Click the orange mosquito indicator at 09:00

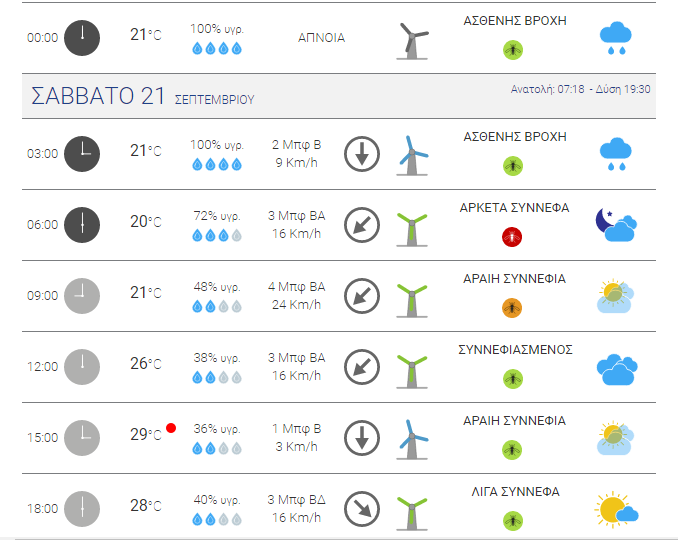[x=512, y=308]
